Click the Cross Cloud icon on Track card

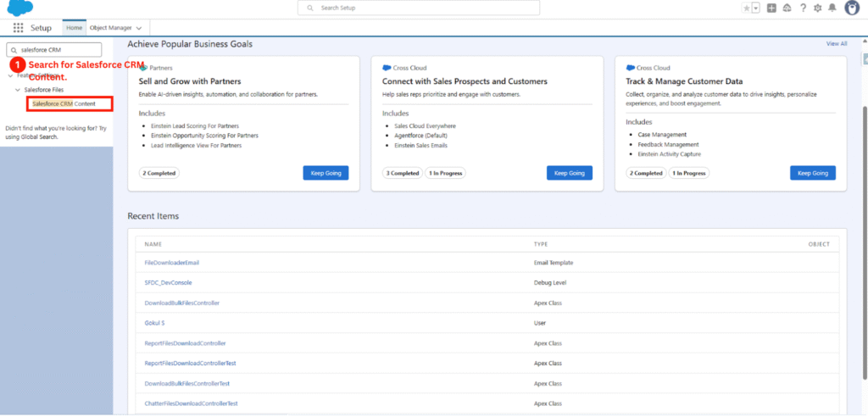(x=630, y=68)
